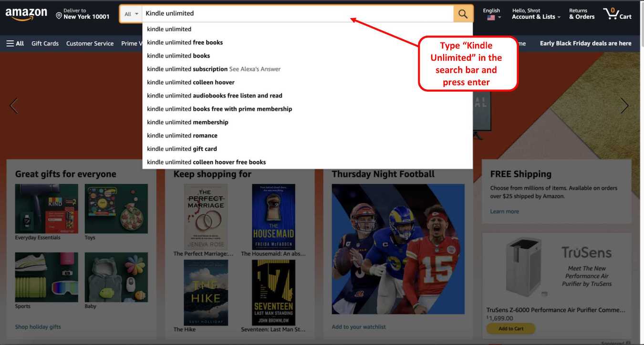Open The Perfect Marriage book cover

point(206,217)
